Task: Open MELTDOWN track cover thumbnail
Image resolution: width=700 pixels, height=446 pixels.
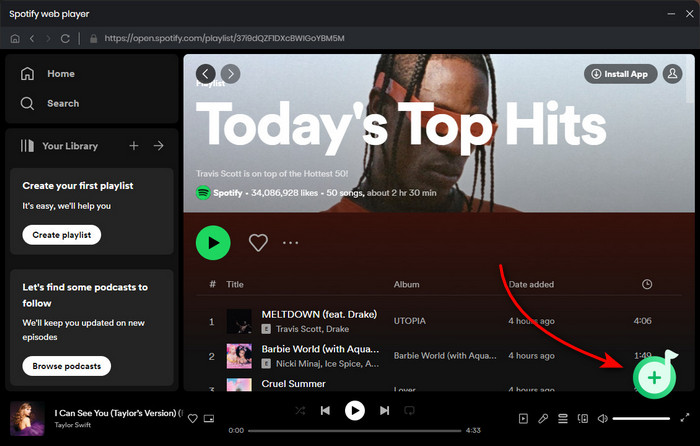Action: tap(239, 321)
